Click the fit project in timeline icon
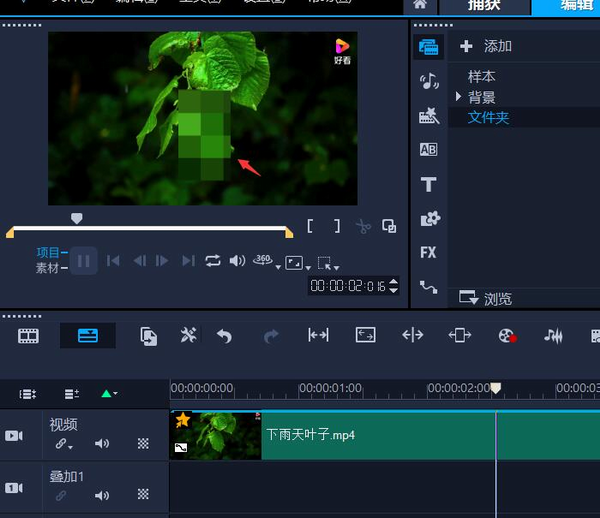Screen dimensions: 600x518 [366, 336]
